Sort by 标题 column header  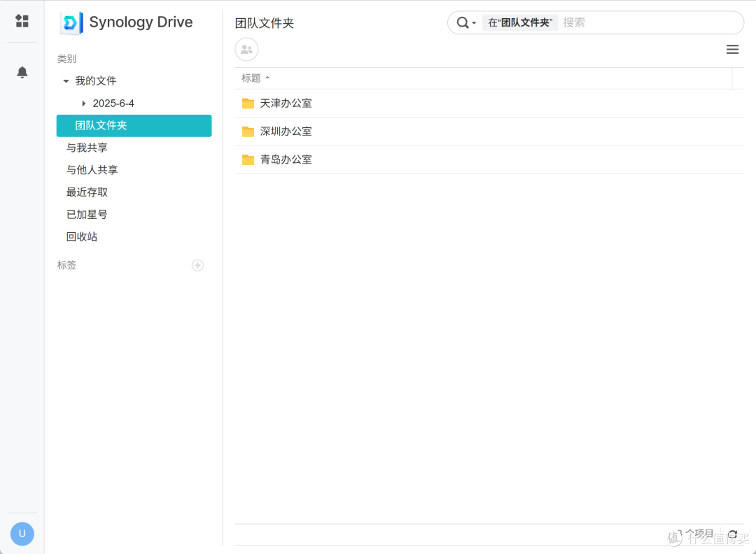click(x=255, y=78)
